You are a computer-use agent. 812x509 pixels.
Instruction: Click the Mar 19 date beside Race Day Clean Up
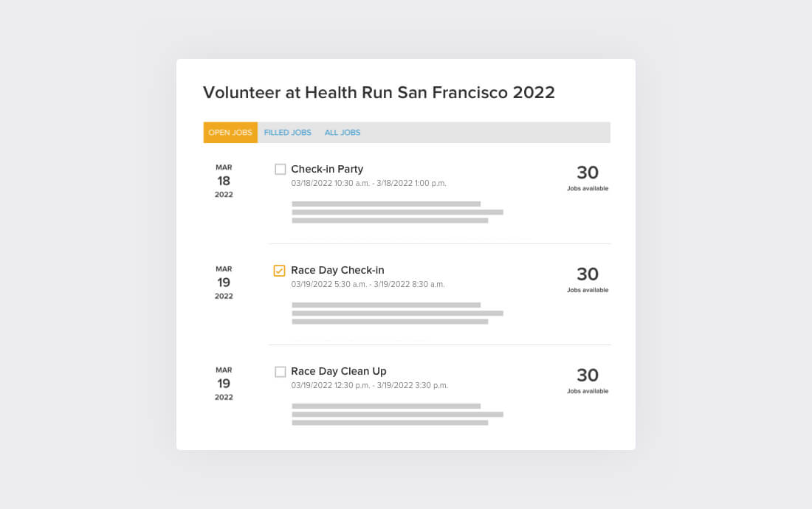(x=224, y=383)
